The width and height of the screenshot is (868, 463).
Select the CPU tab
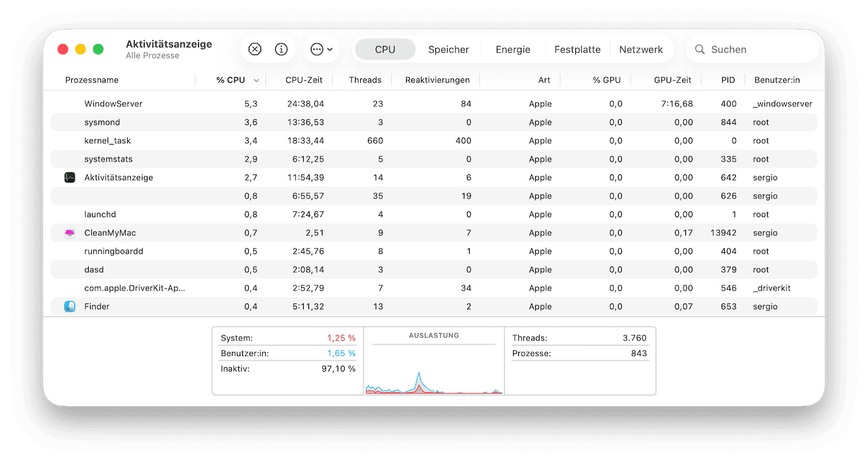(x=385, y=49)
